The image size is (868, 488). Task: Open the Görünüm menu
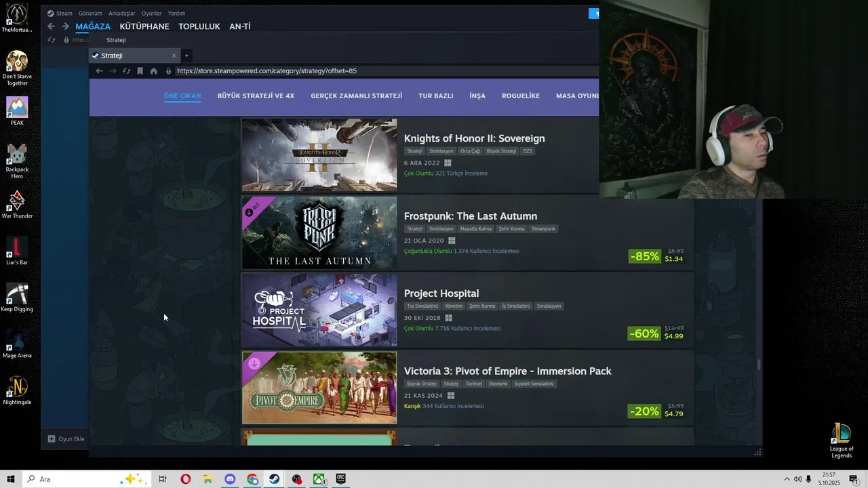coord(90,13)
